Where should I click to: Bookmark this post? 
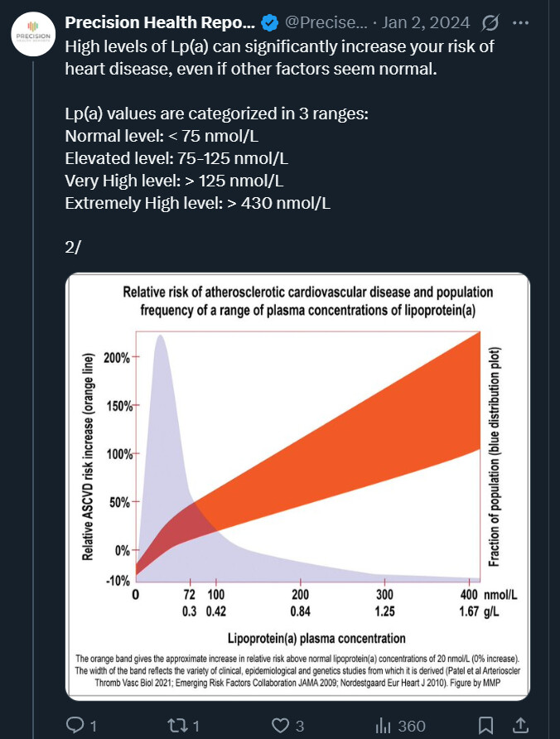point(487,726)
